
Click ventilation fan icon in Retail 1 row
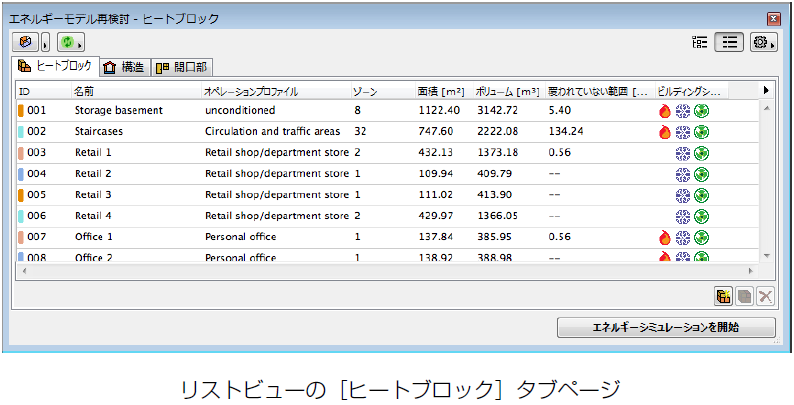[x=701, y=153]
